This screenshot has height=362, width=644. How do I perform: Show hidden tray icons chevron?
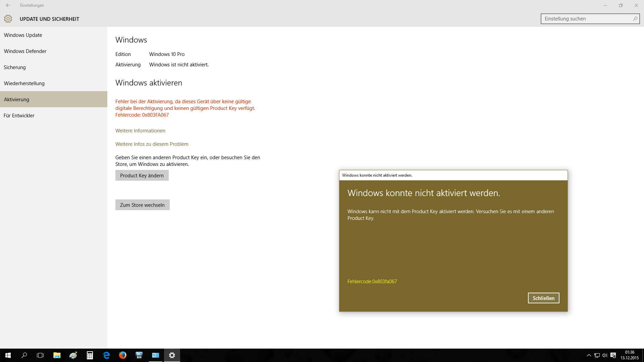(x=589, y=355)
